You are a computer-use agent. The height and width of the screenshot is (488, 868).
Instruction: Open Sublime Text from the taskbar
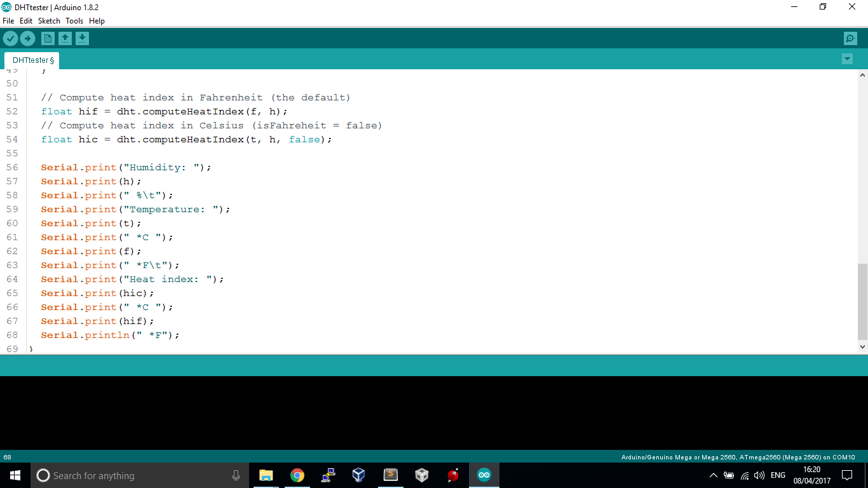tap(390, 475)
